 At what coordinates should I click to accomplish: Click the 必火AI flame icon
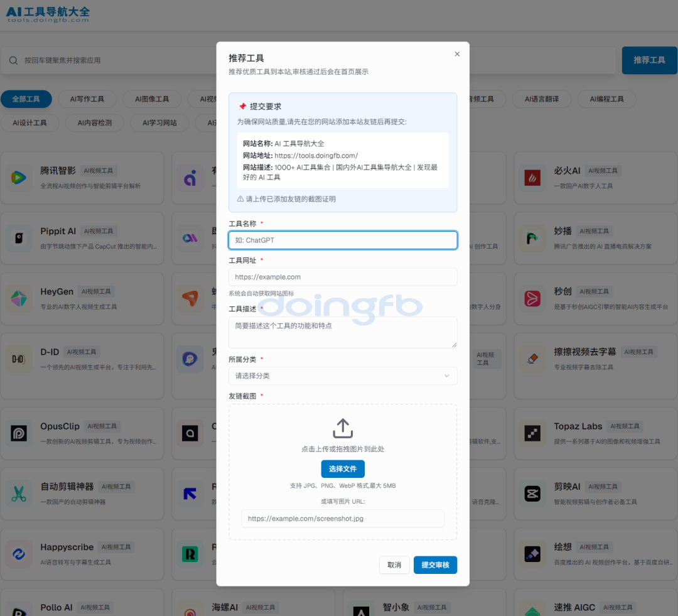click(532, 178)
